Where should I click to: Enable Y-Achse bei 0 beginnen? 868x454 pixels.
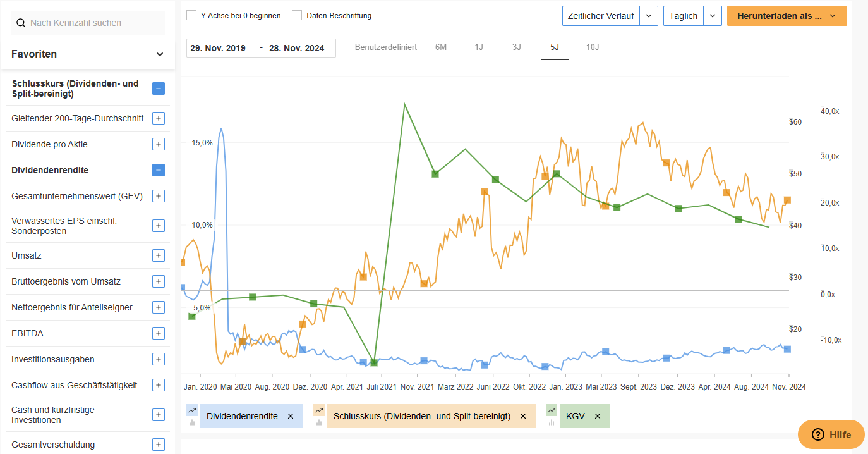pyautogui.click(x=191, y=15)
